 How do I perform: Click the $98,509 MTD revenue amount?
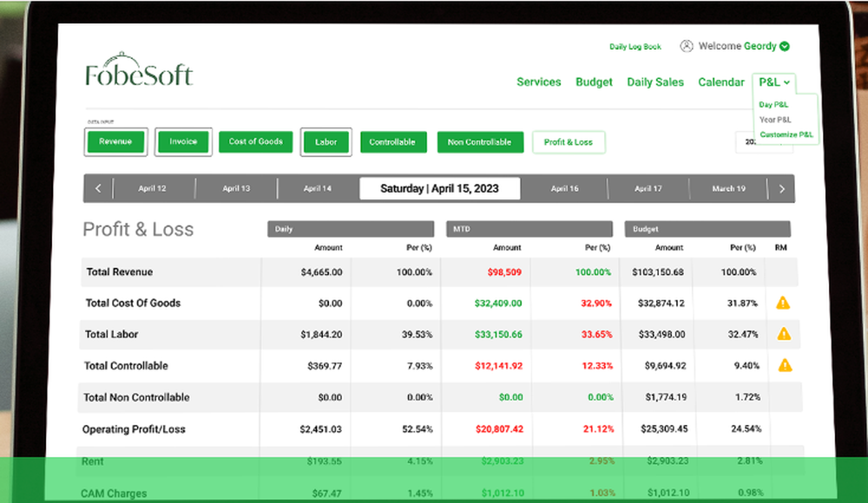coord(504,272)
